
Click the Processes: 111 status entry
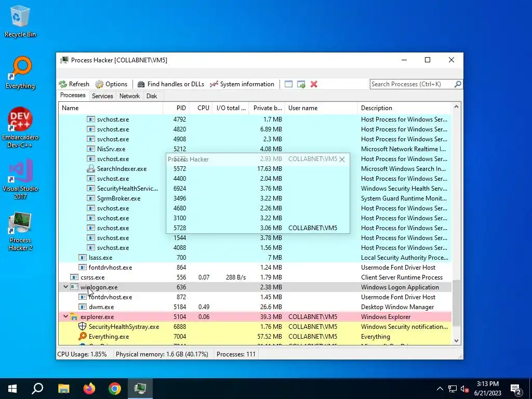236,354
